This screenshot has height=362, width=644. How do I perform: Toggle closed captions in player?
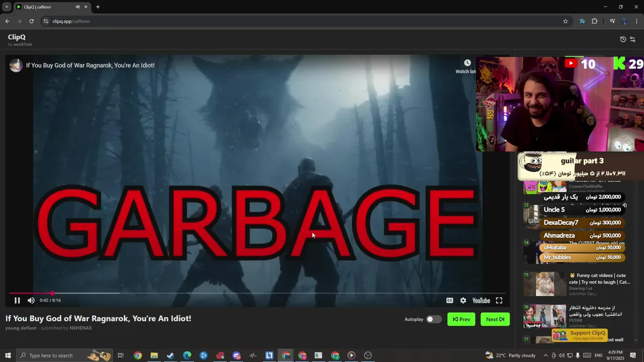click(x=450, y=300)
